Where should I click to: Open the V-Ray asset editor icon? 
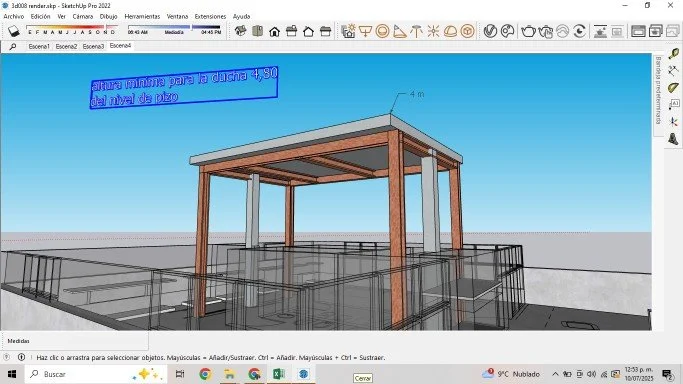[x=490, y=31]
